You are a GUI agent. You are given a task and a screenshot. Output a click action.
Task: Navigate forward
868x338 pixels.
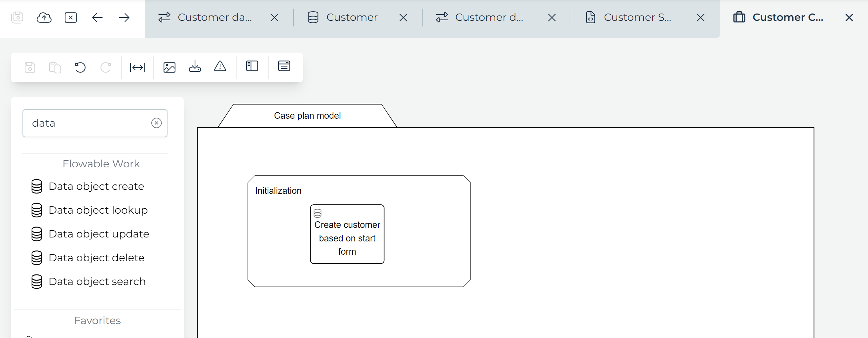click(x=123, y=17)
